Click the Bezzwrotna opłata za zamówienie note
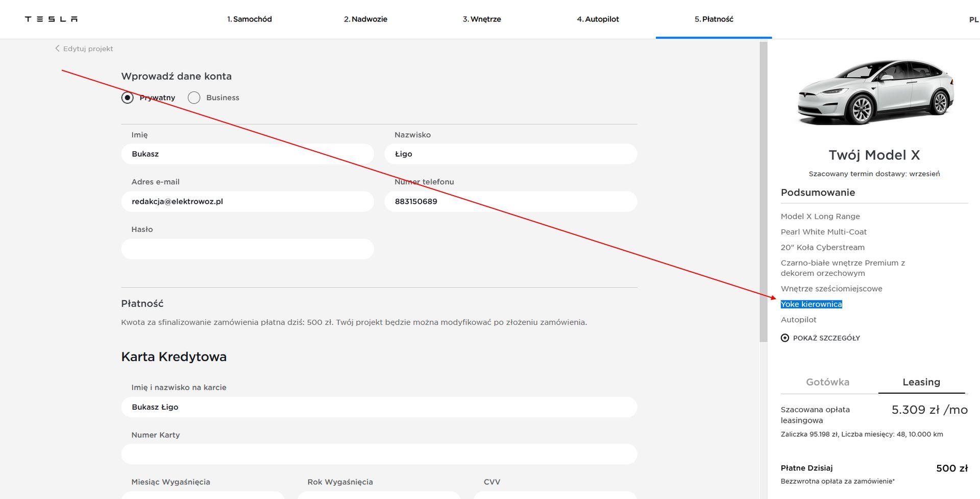This screenshot has height=499, width=980. coord(838,481)
